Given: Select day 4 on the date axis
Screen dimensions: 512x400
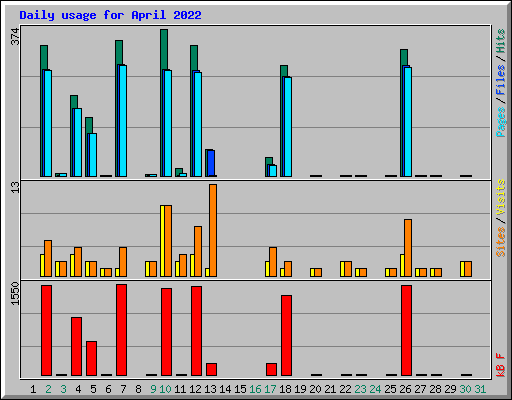Looking at the screenshot, I should tap(78, 389).
